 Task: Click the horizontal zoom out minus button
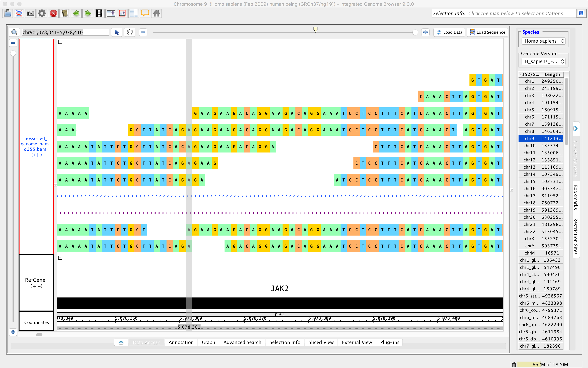click(x=143, y=32)
